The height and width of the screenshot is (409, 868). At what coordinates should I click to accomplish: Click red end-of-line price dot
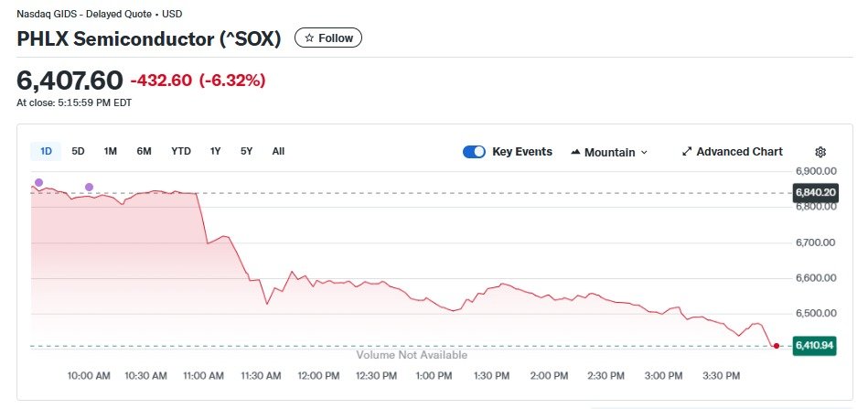(776, 346)
